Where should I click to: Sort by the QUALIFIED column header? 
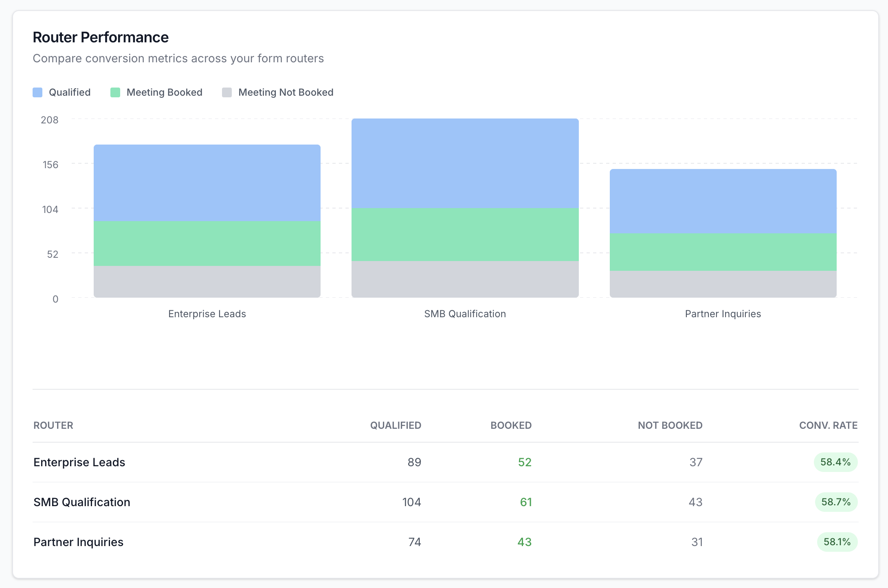pos(395,425)
